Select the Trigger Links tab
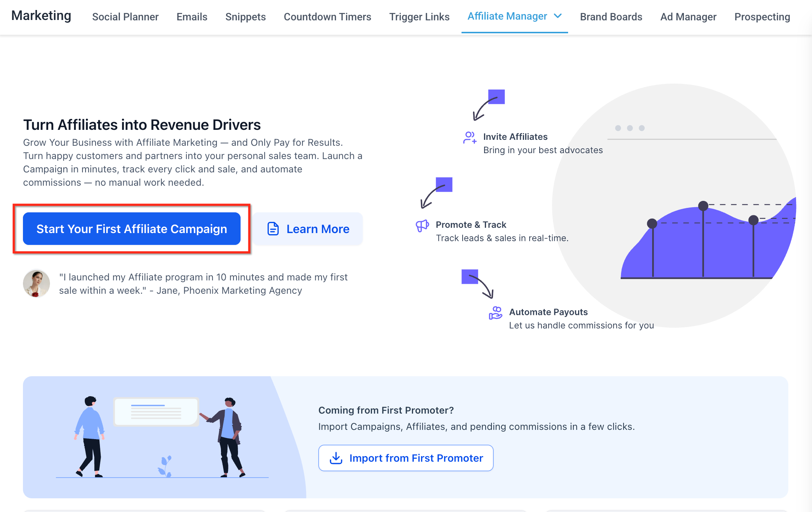This screenshot has width=812, height=512. [419, 17]
